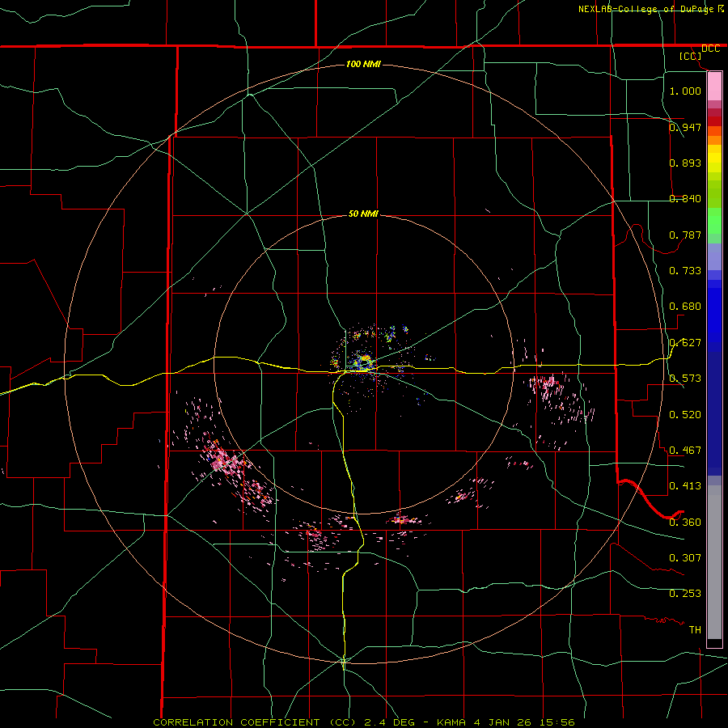Image resolution: width=728 pixels, height=728 pixels.
Task: Select the 0.467 scale value
Action: point(685,451)
